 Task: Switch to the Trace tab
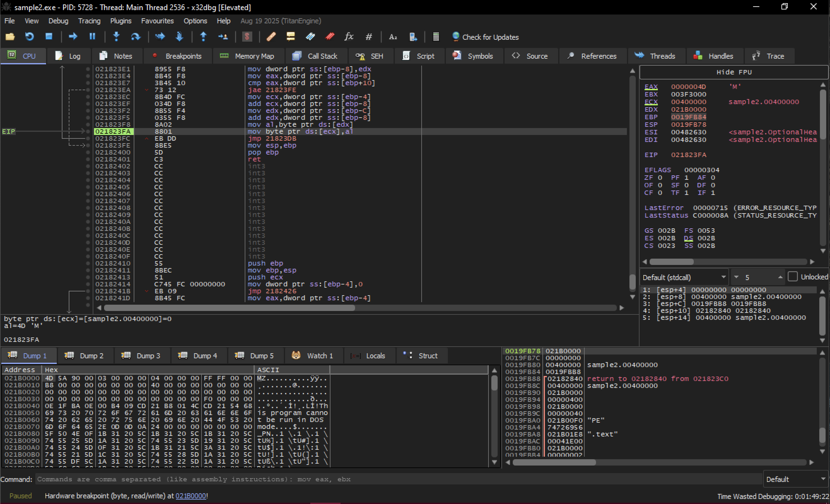pos(769,56)
